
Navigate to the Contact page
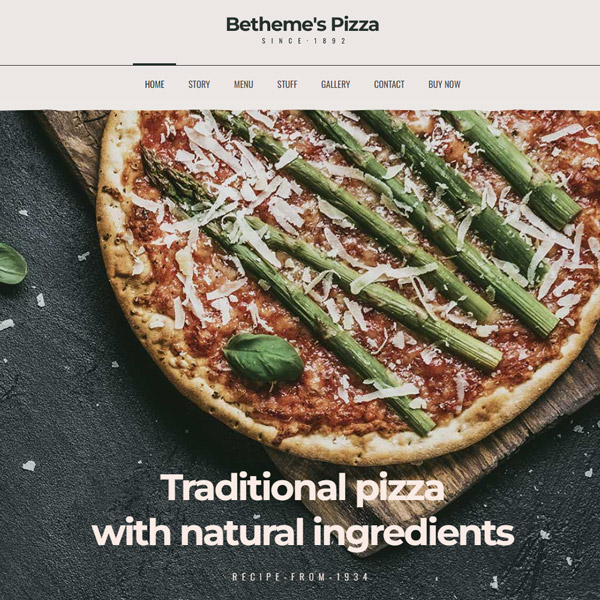[389, 84]
